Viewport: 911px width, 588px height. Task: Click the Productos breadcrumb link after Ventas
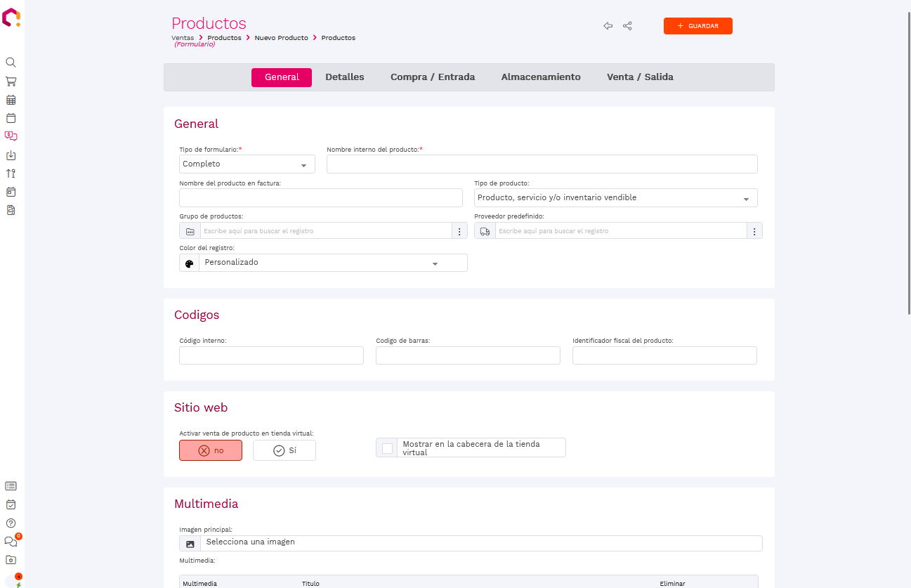[x=224, y=38]
